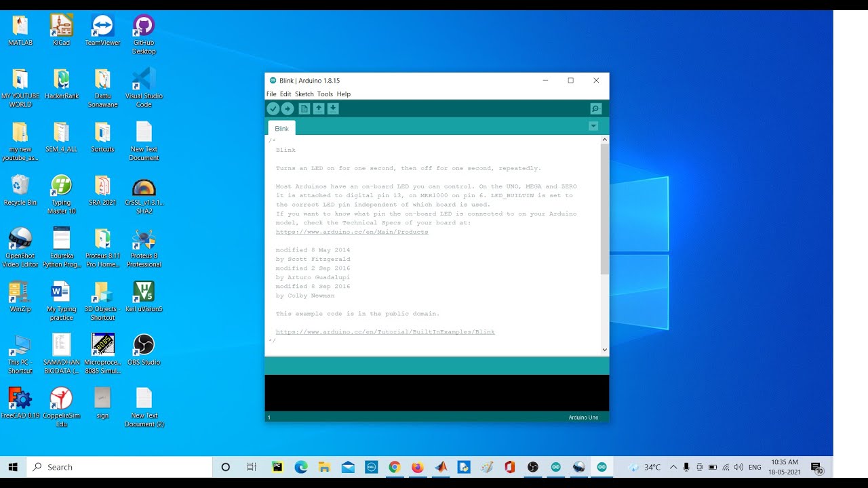The height and width of the screenshot is (488, 868).
Task: Open File Explorer from the taskbar
Action: (324, 467)
